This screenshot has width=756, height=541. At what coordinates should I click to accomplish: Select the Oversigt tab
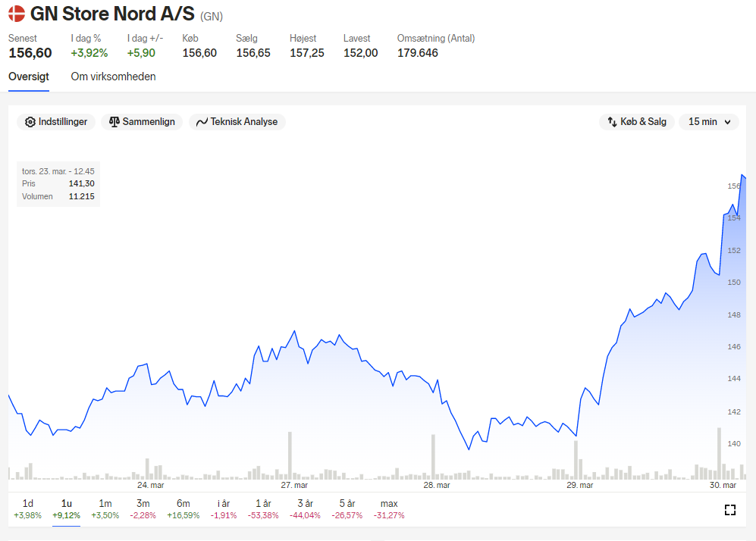tap(29, 77)
